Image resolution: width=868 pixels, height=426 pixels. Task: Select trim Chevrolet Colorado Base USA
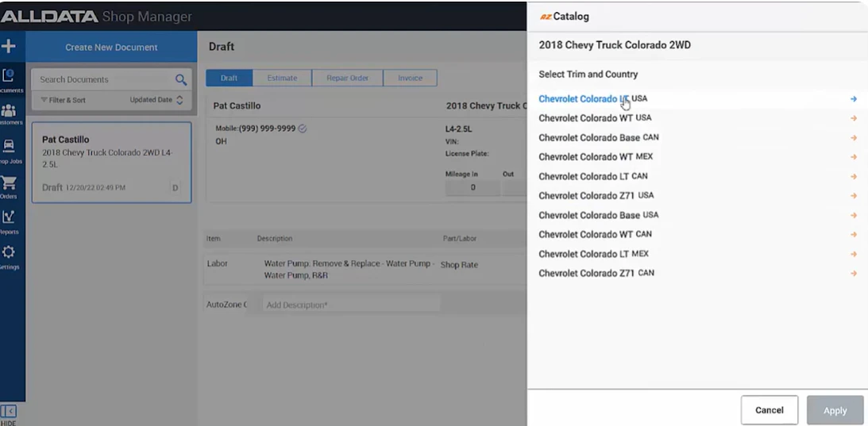[x=599, y=215]
